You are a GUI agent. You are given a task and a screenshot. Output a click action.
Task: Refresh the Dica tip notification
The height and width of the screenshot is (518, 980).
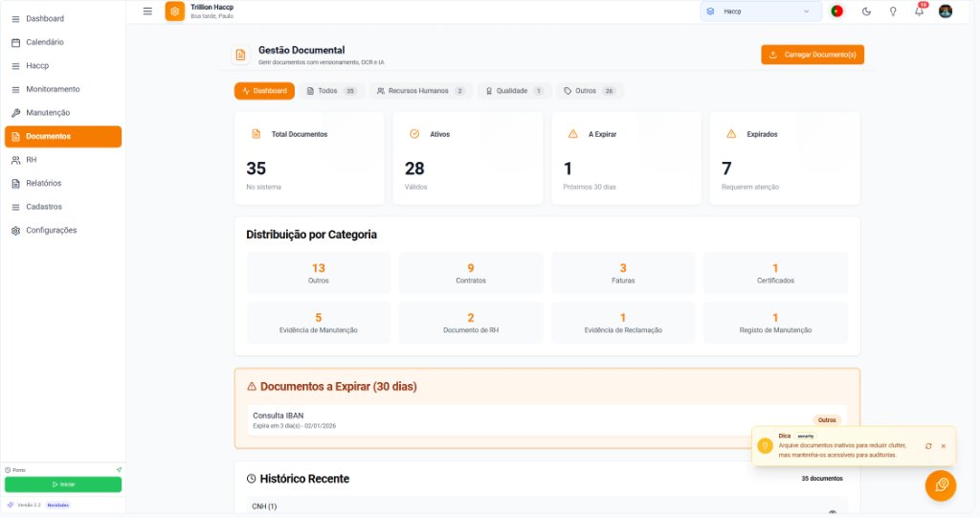[x=928, y=446]
